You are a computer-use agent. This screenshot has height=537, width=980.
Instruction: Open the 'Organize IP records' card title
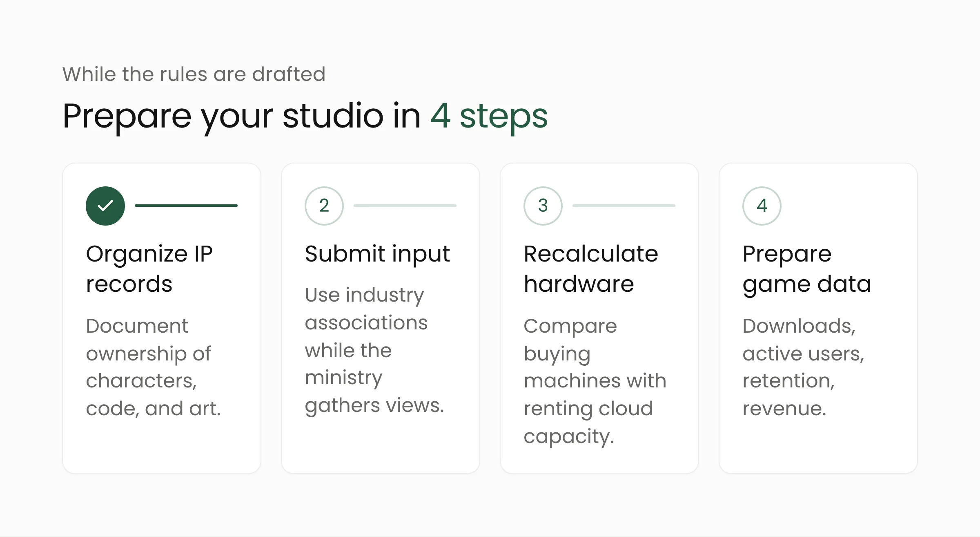pyautogui.click(x=149, y=268)
